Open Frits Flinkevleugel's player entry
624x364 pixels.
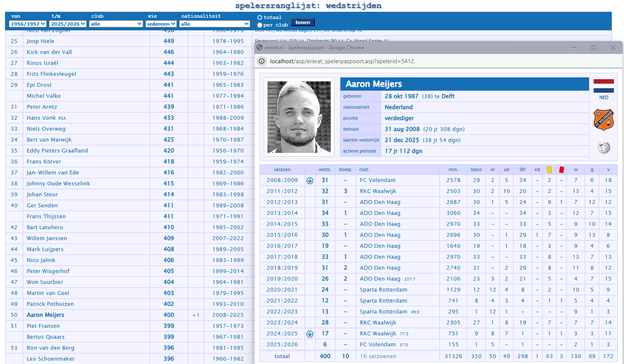51,74
